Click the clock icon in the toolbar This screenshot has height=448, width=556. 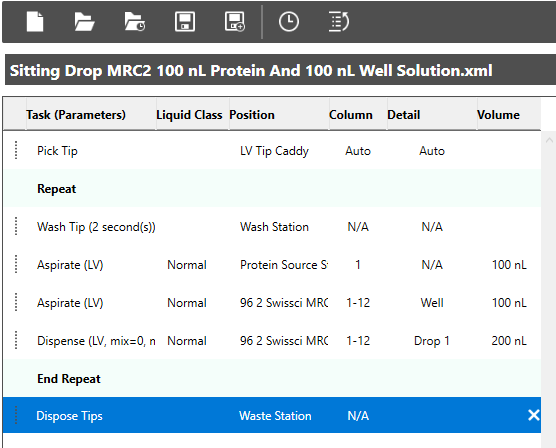(x=289, y=22)
